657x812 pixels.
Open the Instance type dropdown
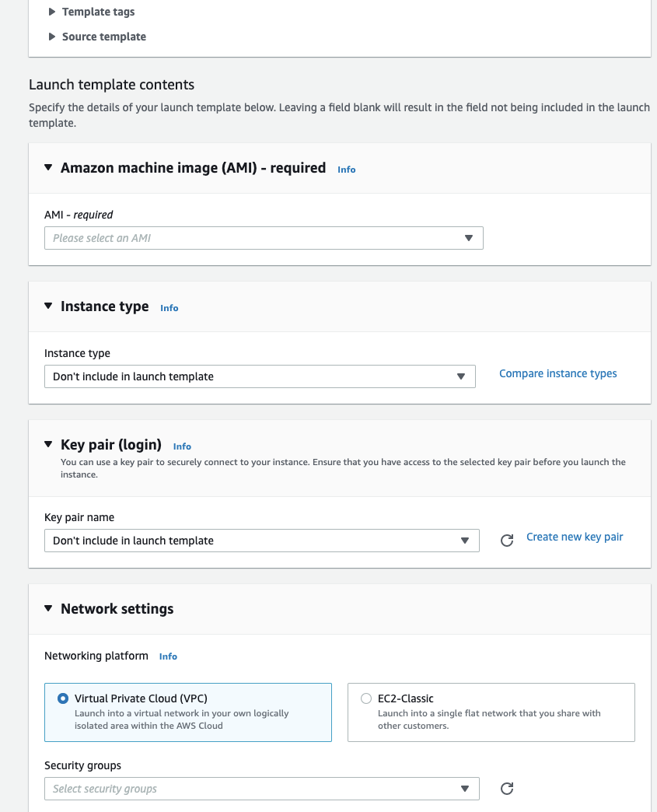pos(260,376)
